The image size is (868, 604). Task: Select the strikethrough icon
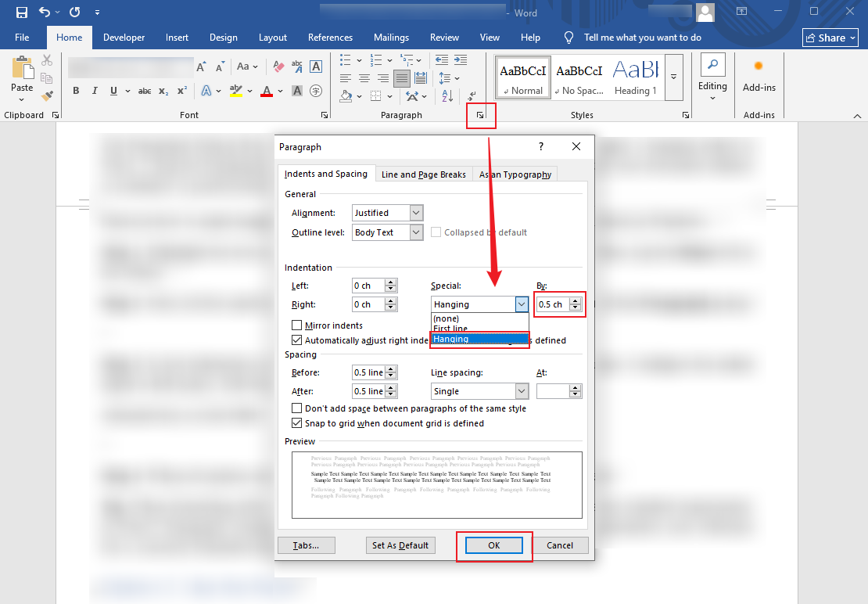[144, 90]
